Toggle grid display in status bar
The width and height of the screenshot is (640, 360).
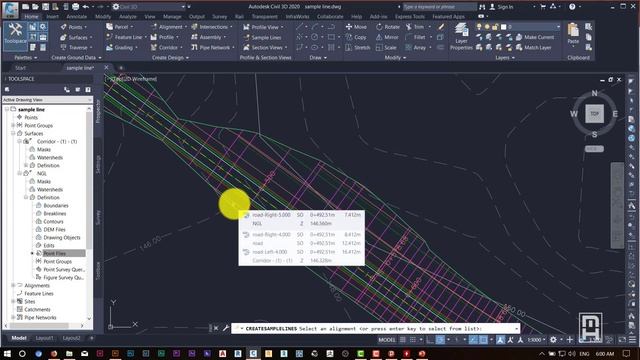point(402,340)
